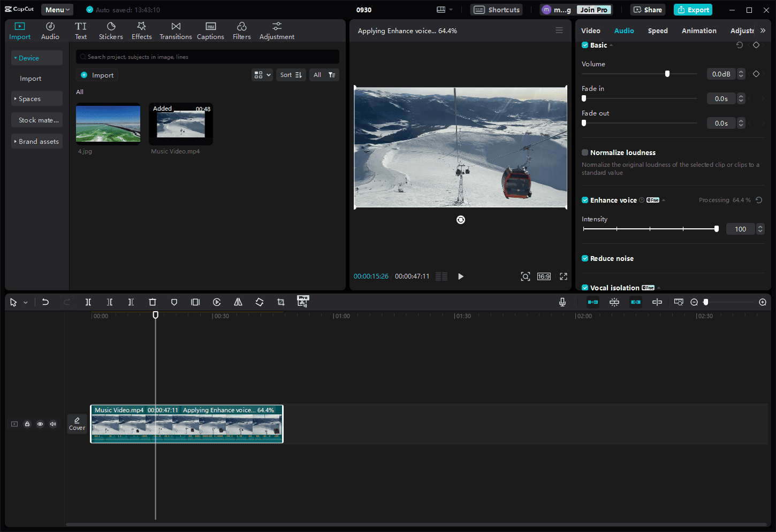The width and height of the screenshot is (776, 532).
Task: Open the Stickers panel
Action: coord(111,31)
